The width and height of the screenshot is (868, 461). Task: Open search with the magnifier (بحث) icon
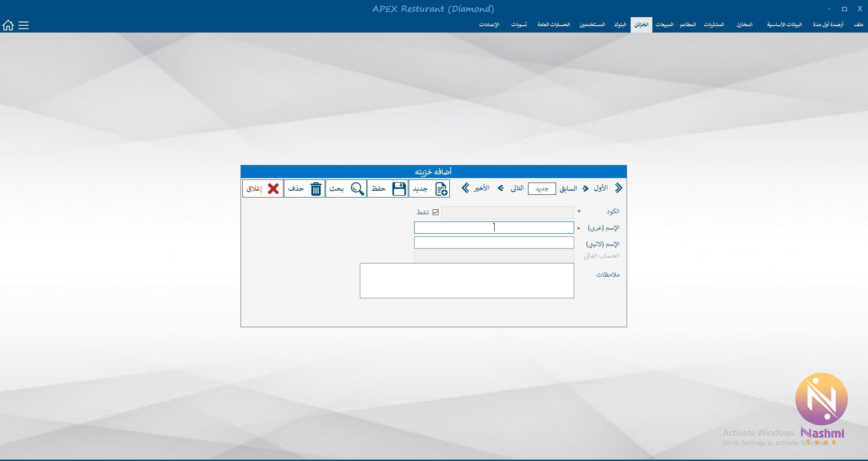pyautogui.click(x=357, y=188)
